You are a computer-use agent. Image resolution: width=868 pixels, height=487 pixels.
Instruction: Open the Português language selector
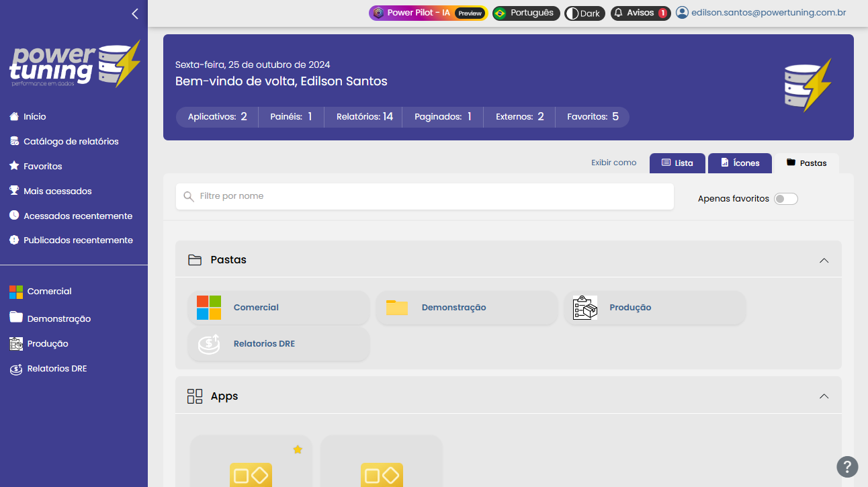[525, 13]
